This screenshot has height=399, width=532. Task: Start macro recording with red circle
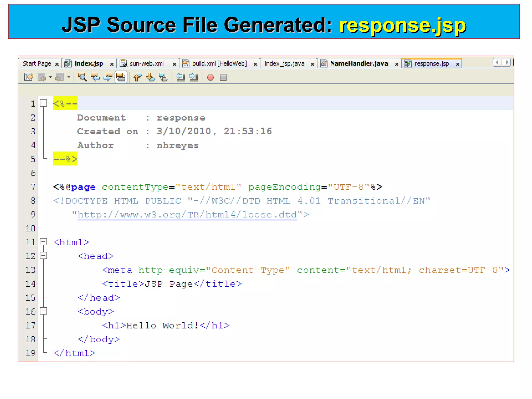pyautogui.click(x=210, y=77)
